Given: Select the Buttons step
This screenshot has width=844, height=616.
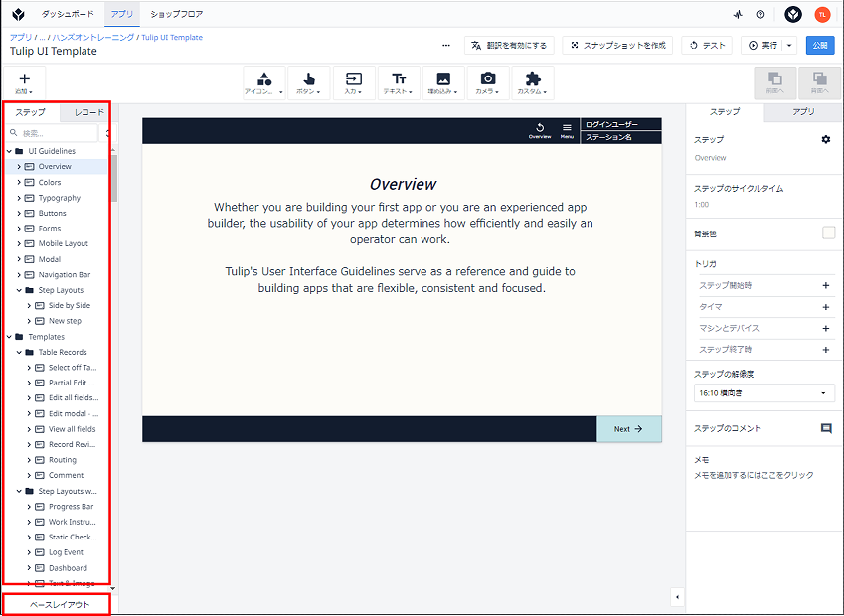Looking at the screenshot, I should tap(52, 213).
